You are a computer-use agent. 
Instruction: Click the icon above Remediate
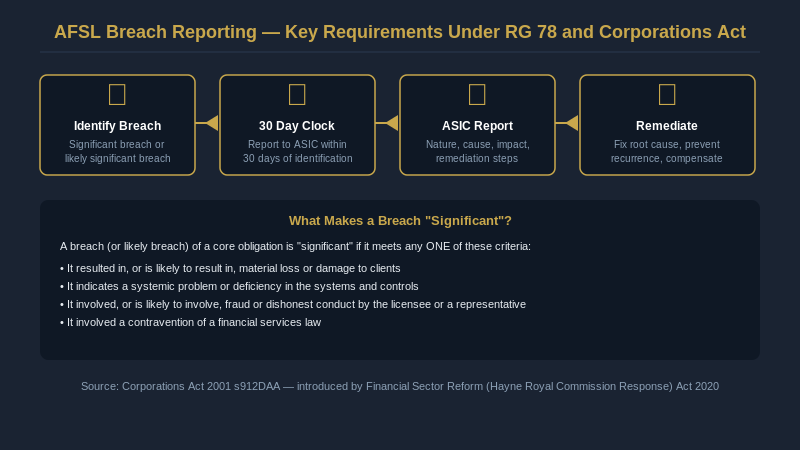[x=667, y=95]
